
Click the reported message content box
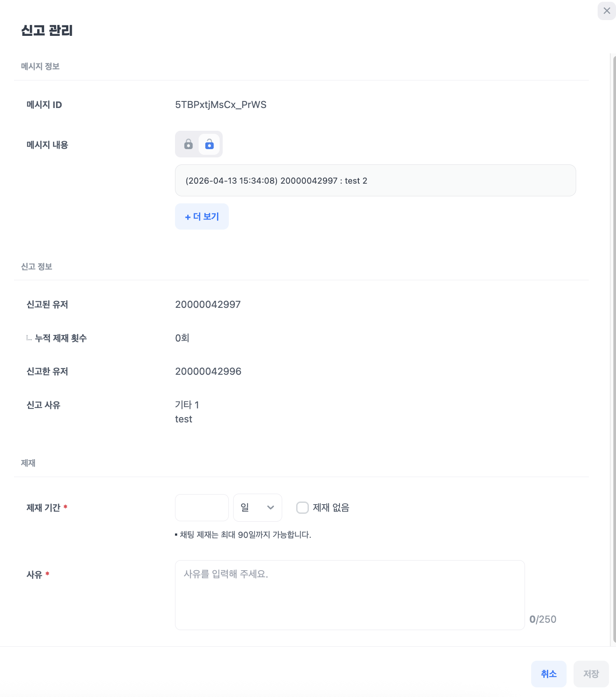pyautogui.click(x=375, y=181)
